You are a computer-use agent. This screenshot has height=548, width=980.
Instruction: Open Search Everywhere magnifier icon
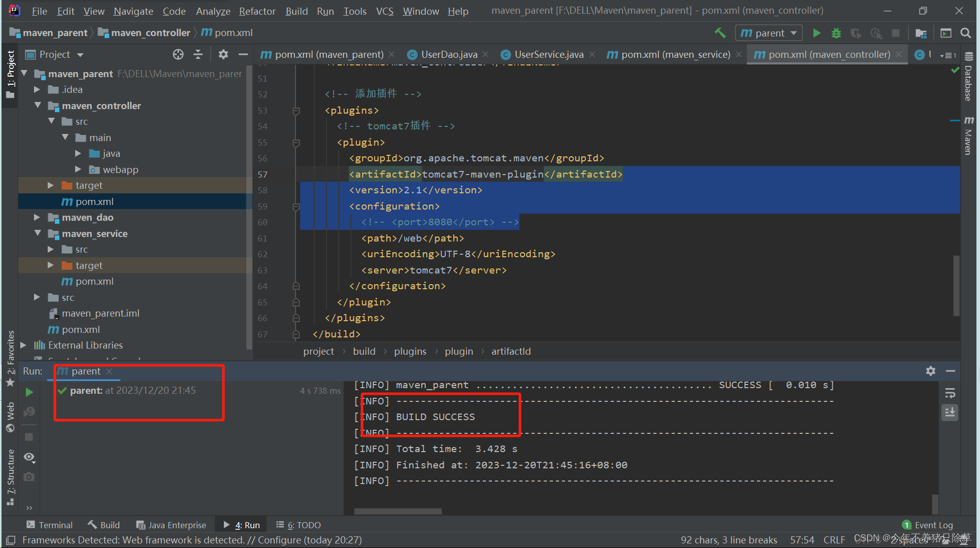point(966,33)
